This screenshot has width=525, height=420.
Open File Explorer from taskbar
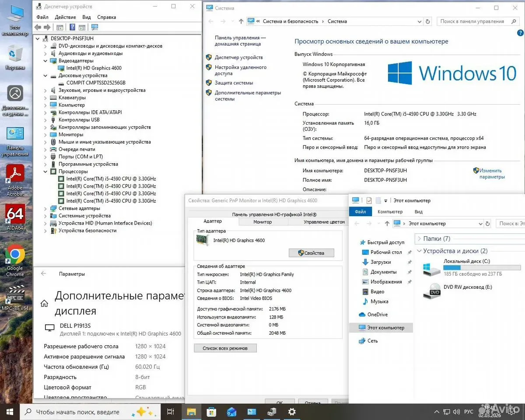[191, 412]
